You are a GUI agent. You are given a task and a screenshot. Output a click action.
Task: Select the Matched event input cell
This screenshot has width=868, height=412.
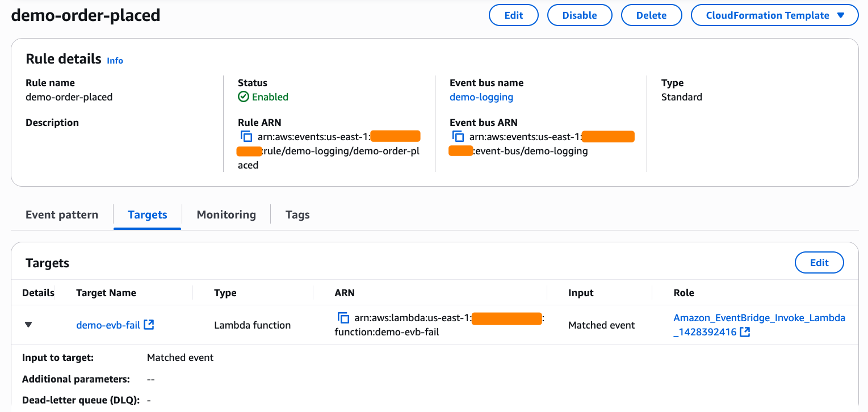(602, 325)
